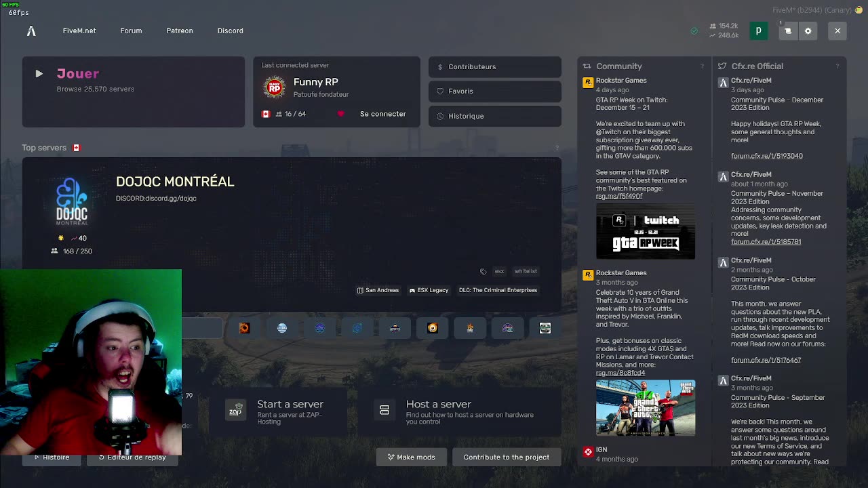Select the purple logo server tile
This screenshot has width=868, height=488.
pyautogui.click(x=507, y=328)
